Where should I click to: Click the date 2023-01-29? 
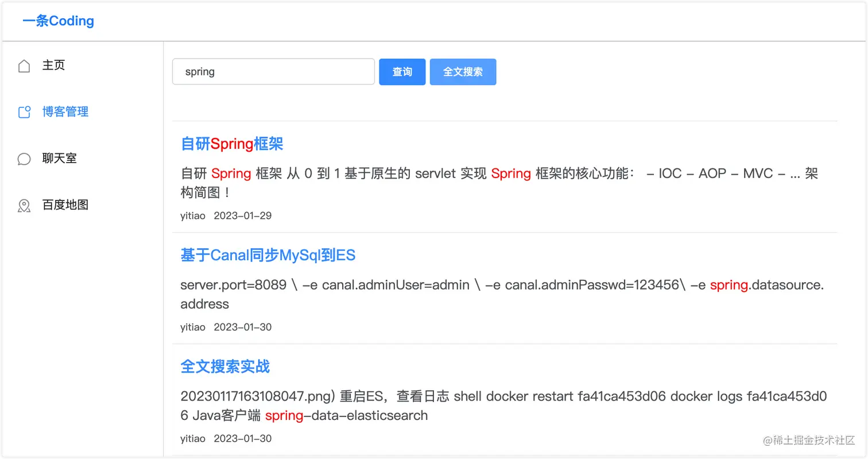pyautogui.click(x=243, y=216)
